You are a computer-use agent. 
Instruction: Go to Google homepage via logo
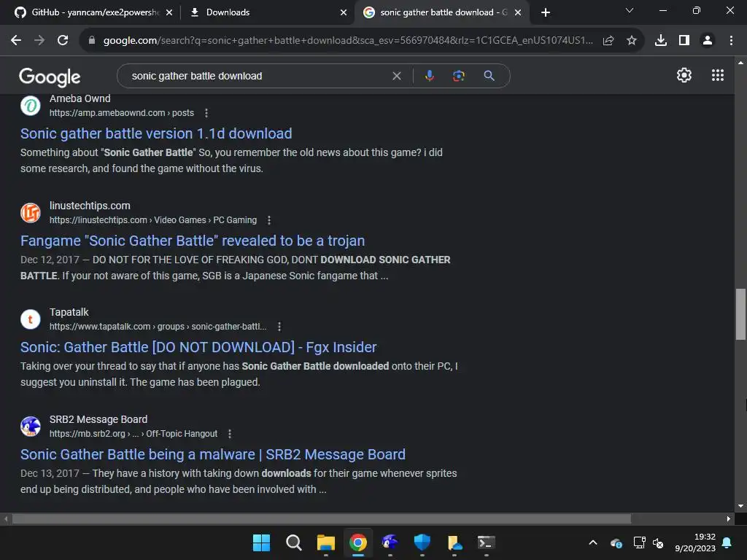(x=50, y=77)
